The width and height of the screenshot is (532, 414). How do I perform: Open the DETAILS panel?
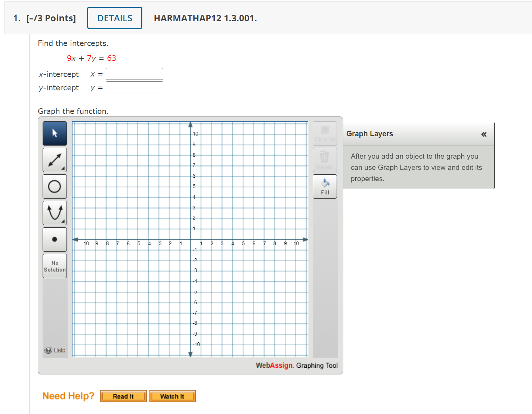[114, 18]
